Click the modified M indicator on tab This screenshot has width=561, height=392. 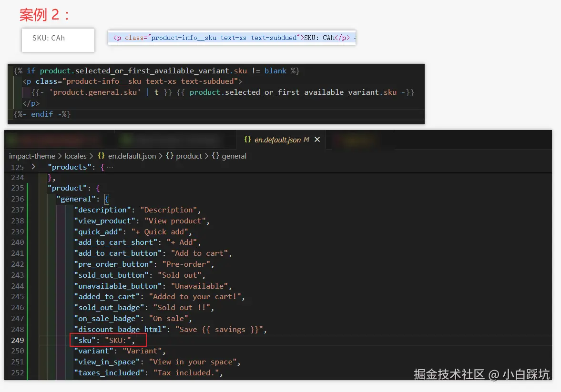pyautogui.click(x=306, y=140)
